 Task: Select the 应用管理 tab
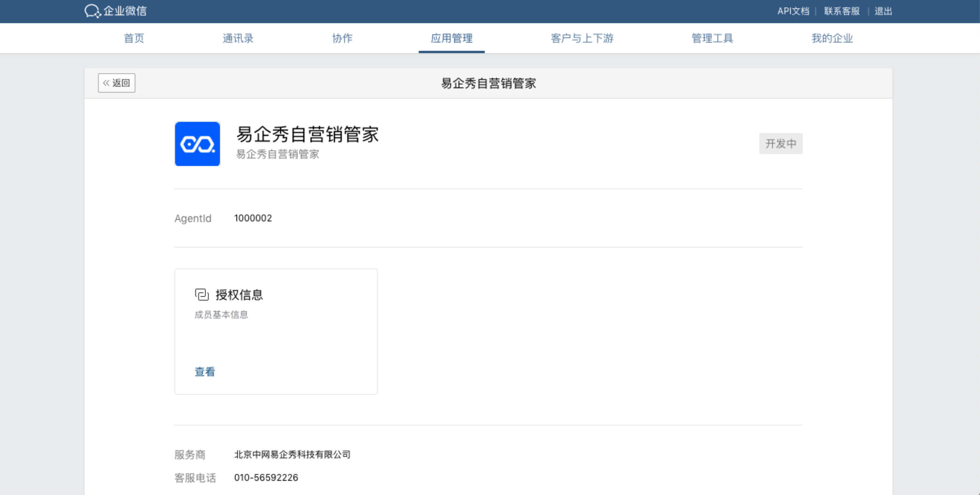pyautogui.click(x=452, y=38)
